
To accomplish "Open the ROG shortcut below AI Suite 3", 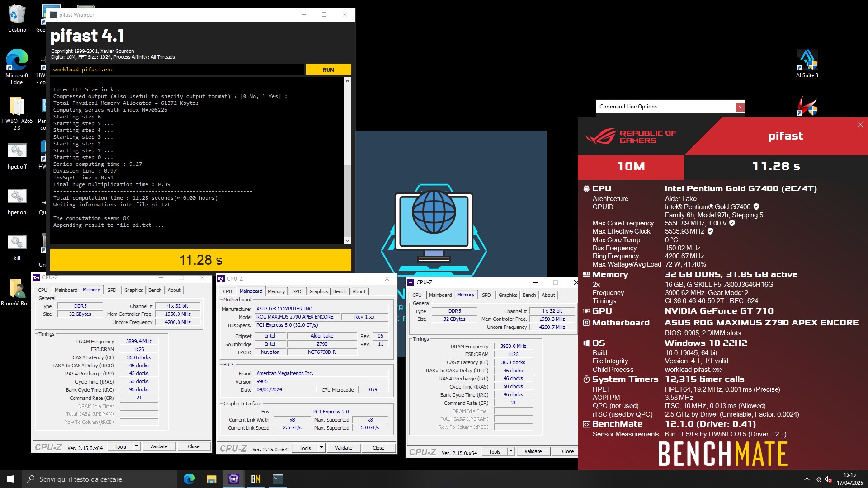I will click(x=807, y=106).
